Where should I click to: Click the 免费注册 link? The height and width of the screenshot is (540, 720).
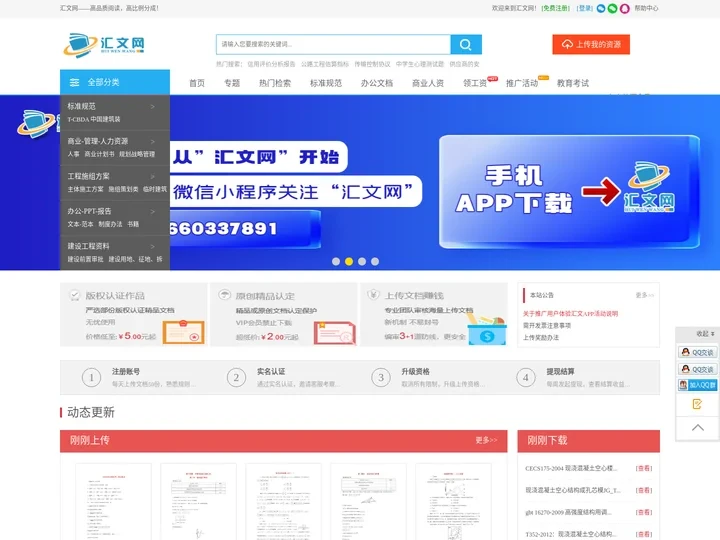[x=556, y=8]
